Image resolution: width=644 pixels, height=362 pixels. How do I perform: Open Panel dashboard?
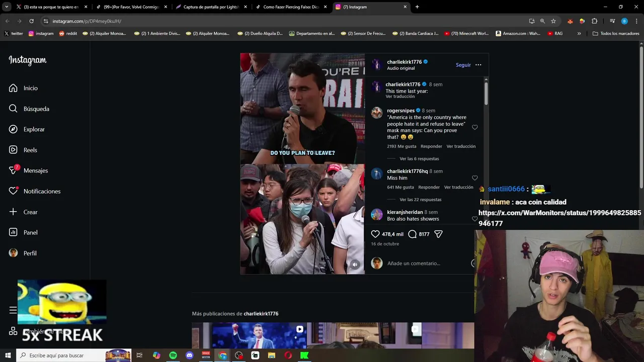pos(24,232)
